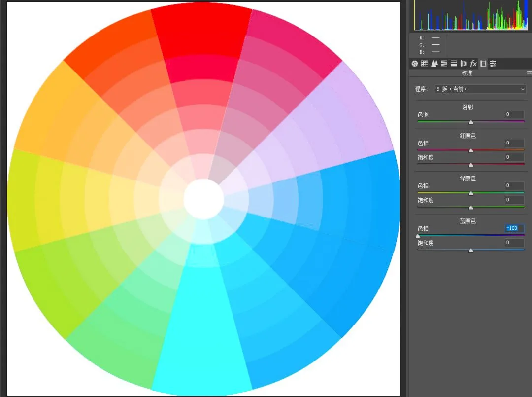Click the RGB histogram display

click(471, 15)
